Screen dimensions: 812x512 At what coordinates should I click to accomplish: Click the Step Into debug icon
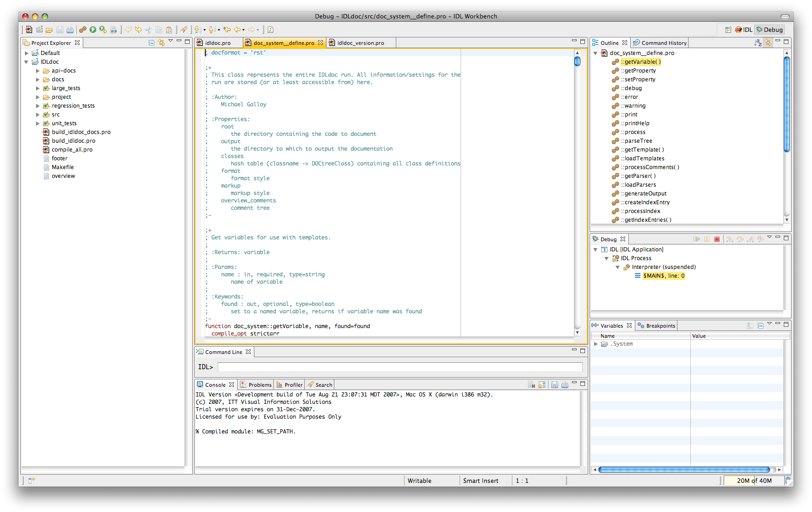click(x=729, y=239)
